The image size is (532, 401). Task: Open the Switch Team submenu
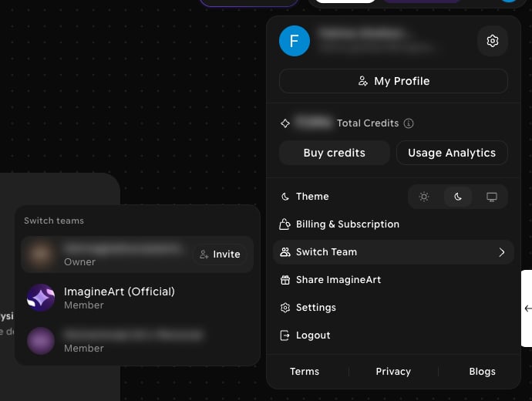click(x=393, y=252)
